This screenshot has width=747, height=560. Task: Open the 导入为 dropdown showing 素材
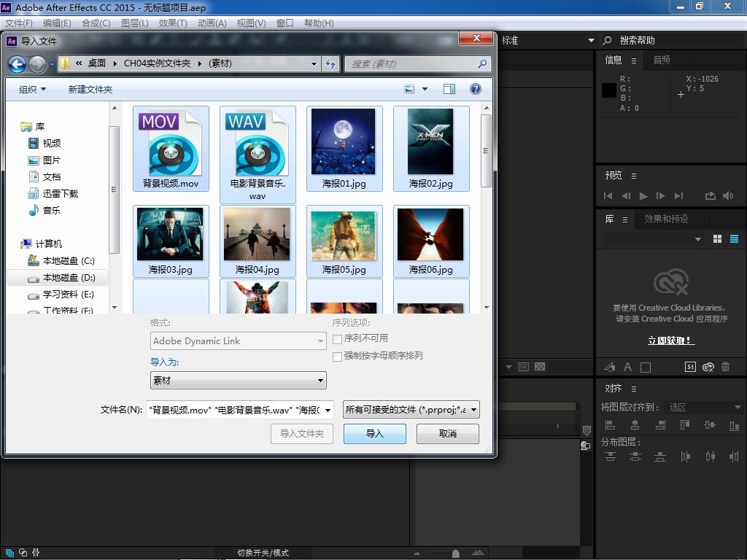point(239,381)
